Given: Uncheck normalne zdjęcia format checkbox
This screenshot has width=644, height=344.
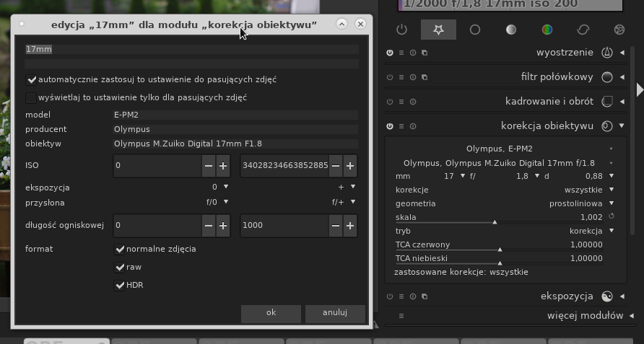Looking at the screenshot, I should 120,250.
